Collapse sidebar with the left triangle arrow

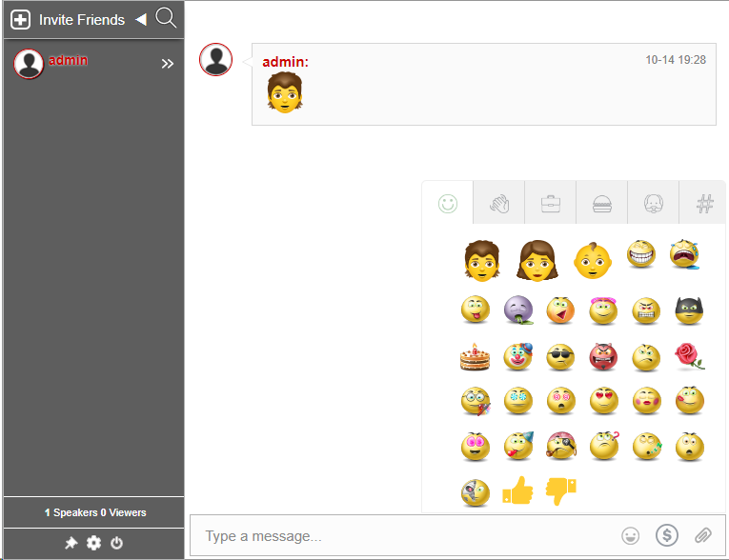pyautogui.click(x=140, y=19)
